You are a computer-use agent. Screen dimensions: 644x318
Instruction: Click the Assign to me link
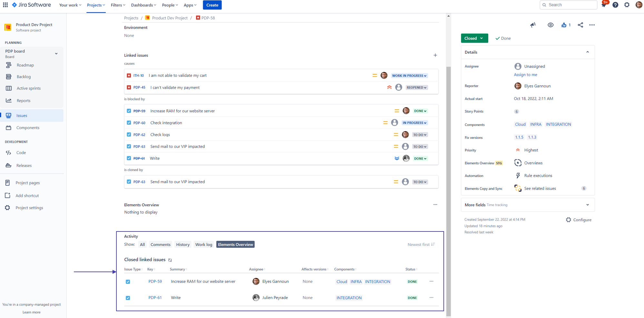pos(525,75)
